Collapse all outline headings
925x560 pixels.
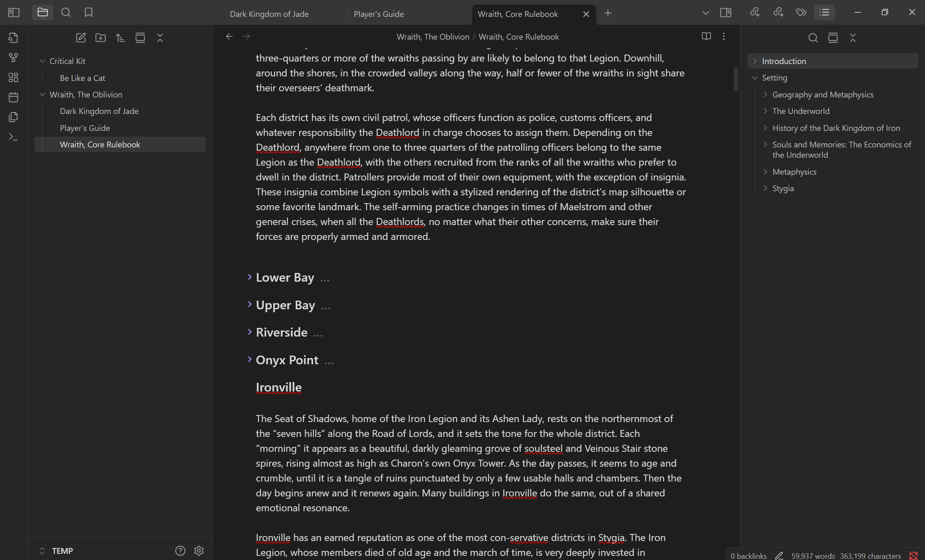pyautogui.click(x=853, y=38)
